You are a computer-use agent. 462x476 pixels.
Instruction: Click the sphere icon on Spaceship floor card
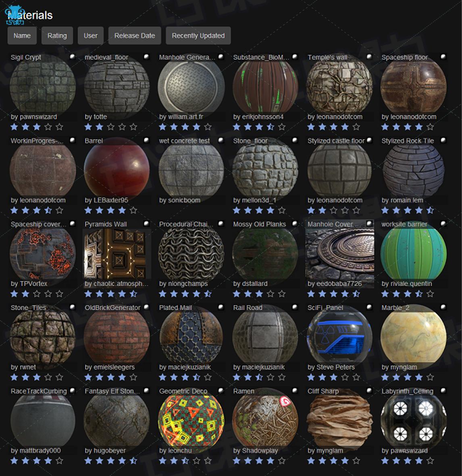tap(443, 56)
